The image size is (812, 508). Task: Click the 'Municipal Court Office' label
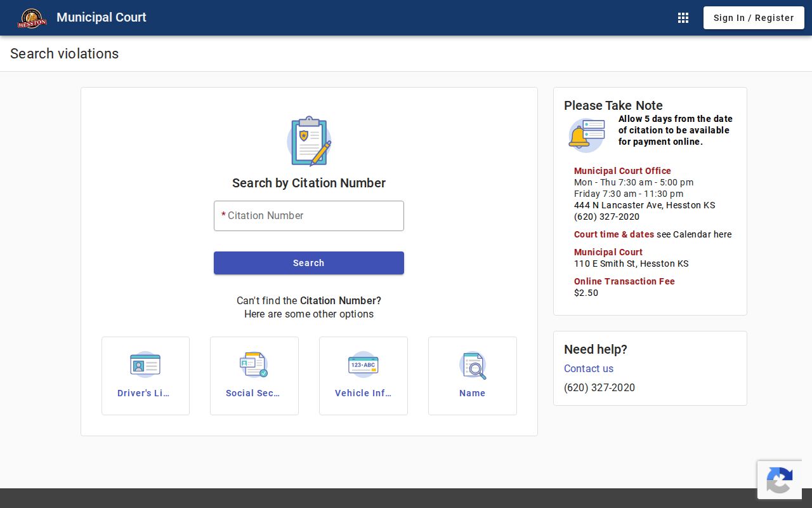coord(622,171)
